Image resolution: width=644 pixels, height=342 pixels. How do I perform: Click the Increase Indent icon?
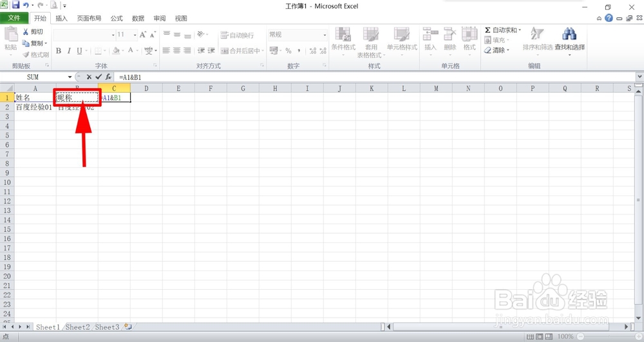point(211,50)
